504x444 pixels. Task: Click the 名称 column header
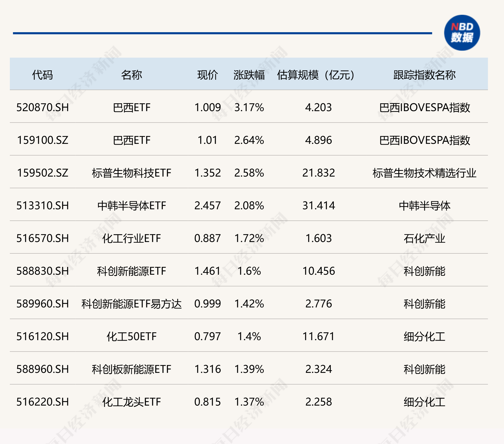[x=131, y=75]
